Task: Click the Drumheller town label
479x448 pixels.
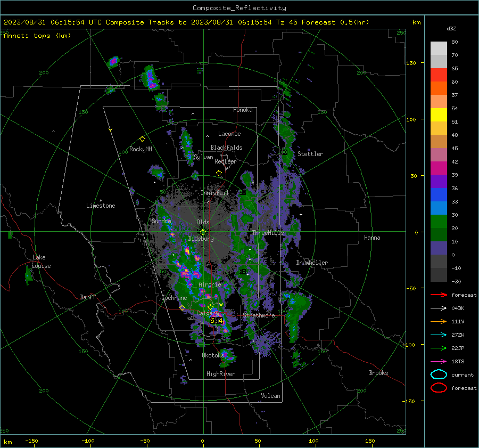Action: pyautogui.click(x=312, y=263)
